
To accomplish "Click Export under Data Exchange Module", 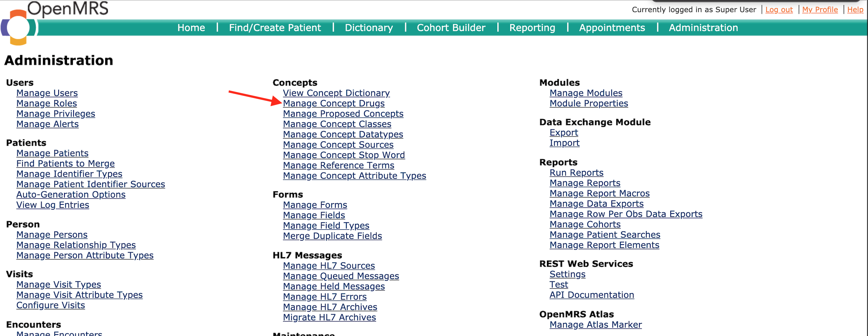I will [564, 133].
